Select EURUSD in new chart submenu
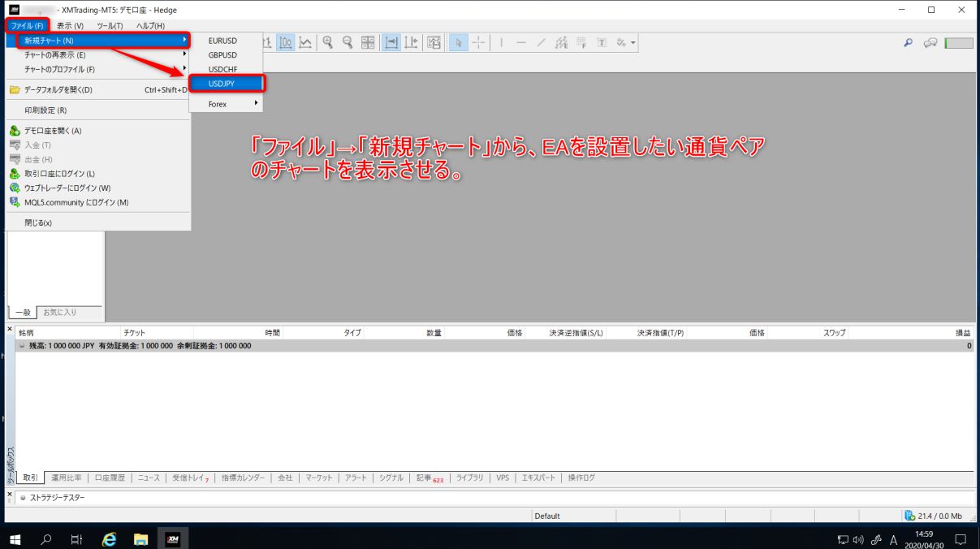Image resolution: width=980 pixels, height=549 pixels. coord(226,41)
